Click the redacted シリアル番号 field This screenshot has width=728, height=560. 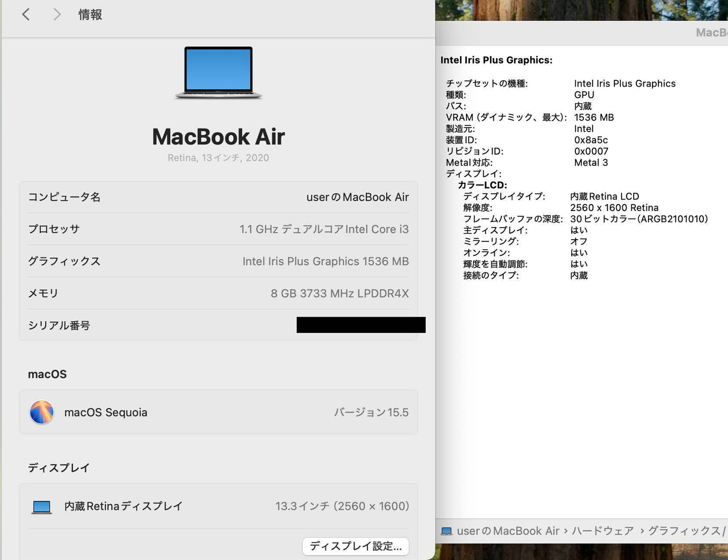tap(361, 325)
